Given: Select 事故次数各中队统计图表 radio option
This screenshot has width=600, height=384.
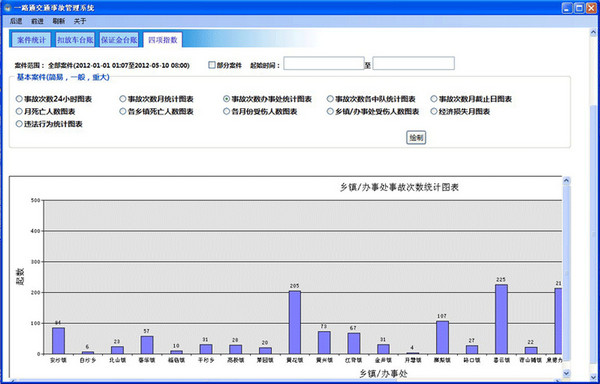Looking at the screenshot, I should click(330, 99).
